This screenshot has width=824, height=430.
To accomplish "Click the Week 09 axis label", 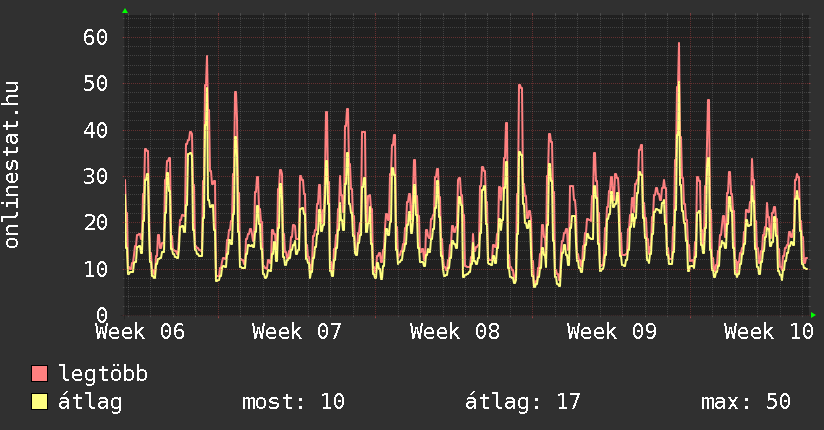I will (612, 331).
